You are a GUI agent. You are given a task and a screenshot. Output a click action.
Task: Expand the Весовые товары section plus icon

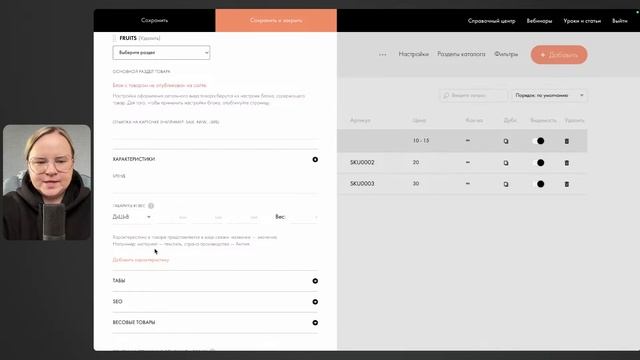pyautogui.click(x=315, y=322)
